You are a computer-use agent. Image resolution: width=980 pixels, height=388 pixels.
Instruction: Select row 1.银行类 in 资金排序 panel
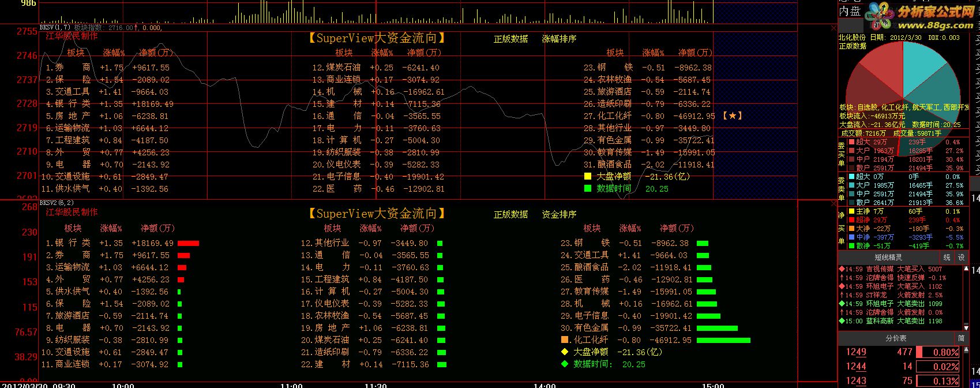pos(110,243)
